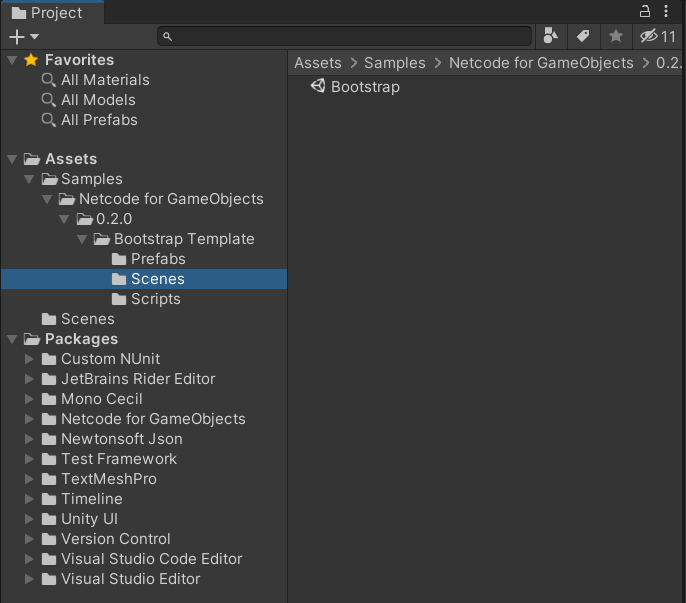Select the Assets root folder

(x=71, y=159)
